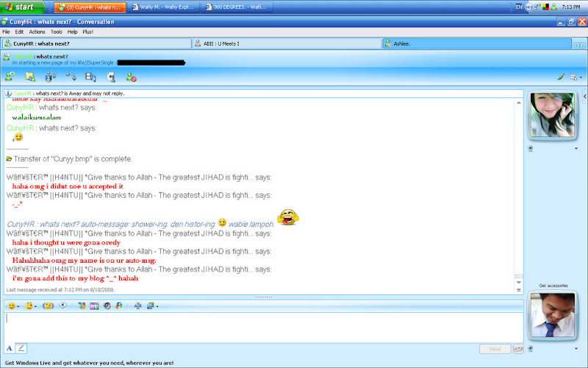
Task: Click the Get Windows Live banner text
Action: 89,363
